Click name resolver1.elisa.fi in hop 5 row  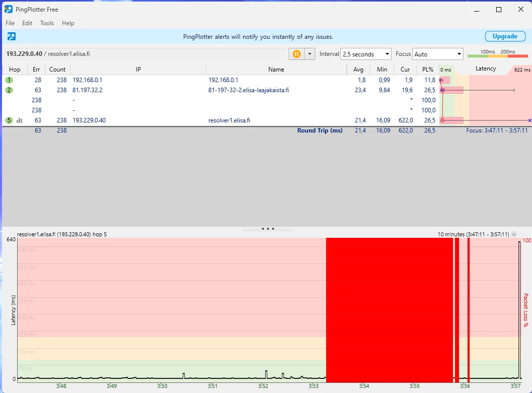pos(230,120)
